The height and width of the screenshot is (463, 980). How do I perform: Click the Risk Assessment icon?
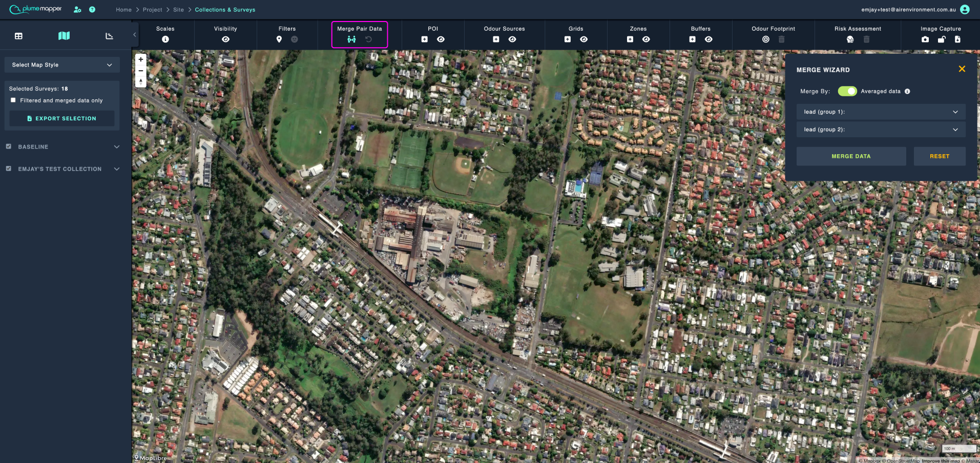coord(850,39)
